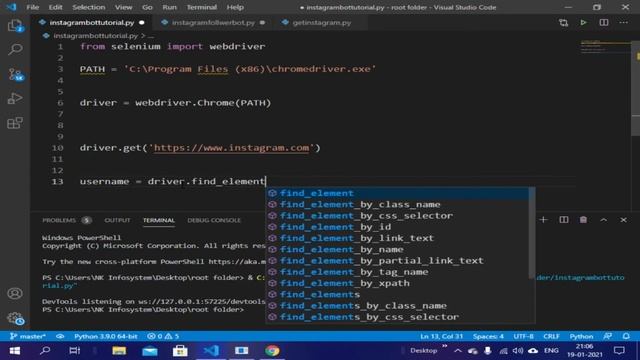Choose find_element_by_link_text suggestion
Viewport: 640px width, 360px height.
point(398,238)
